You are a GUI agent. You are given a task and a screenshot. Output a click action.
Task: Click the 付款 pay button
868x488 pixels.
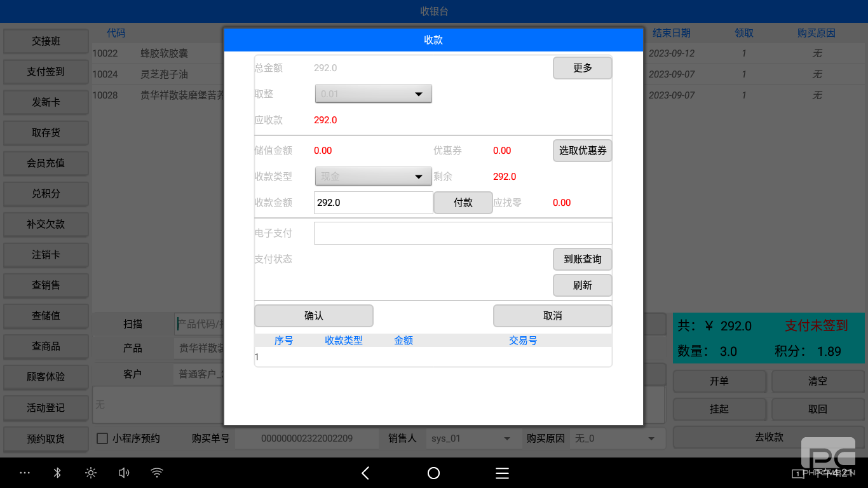point(463,203)
